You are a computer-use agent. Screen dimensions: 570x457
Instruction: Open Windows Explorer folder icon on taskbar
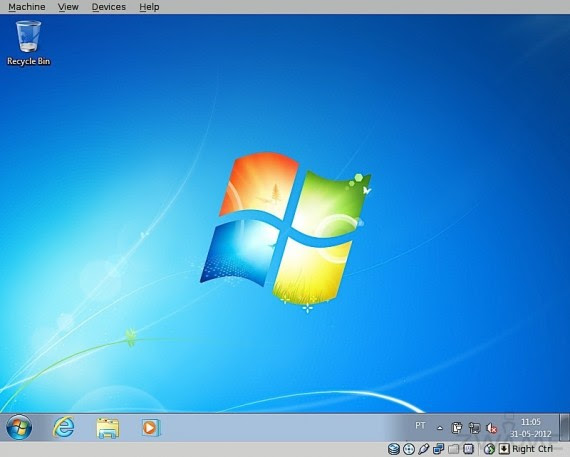[x=108, y=428]
